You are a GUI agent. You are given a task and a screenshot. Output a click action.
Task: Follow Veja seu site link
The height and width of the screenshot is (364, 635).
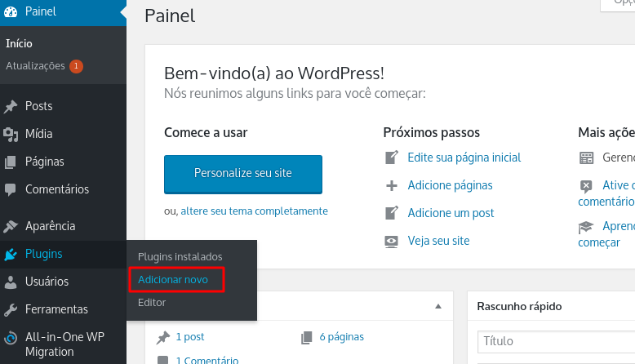pyautogui.click(x=438, y=241)
